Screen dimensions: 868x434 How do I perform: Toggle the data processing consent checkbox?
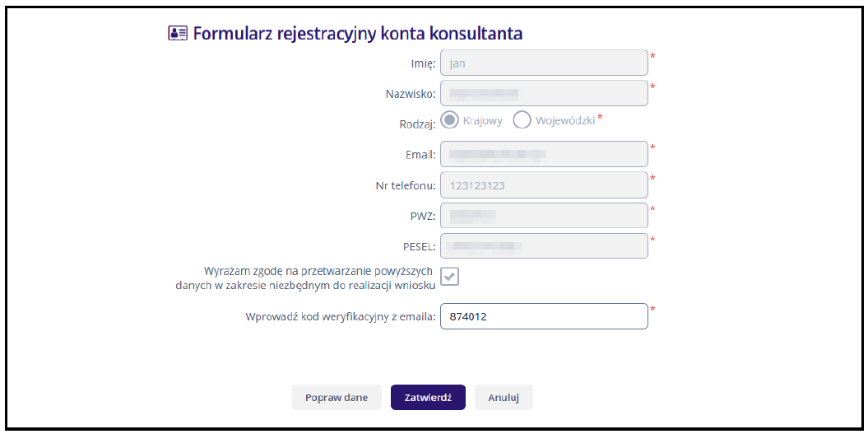click(449, 277)
